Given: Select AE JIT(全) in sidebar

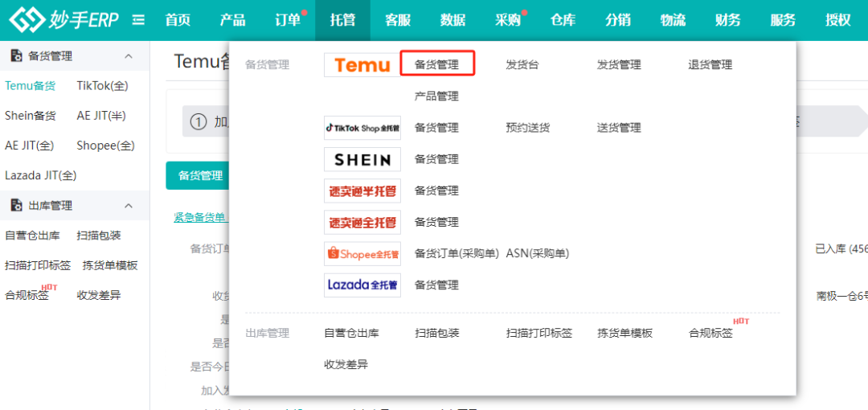Looking at the screenshot, I should click(x=30, y=146).
